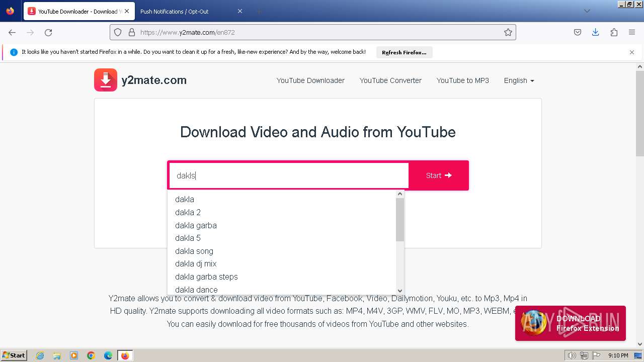
Task: Reload the page with the refresh icon
Action: pos(48,32)
